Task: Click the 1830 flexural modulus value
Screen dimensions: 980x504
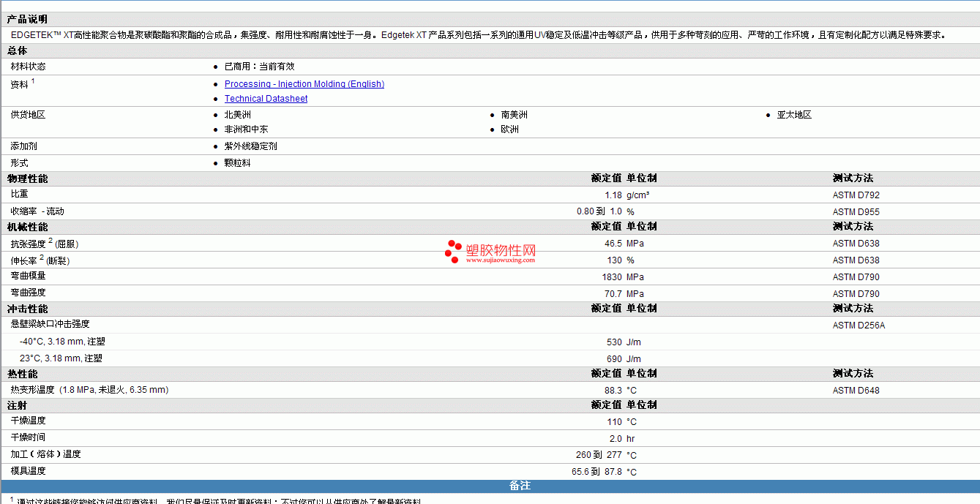Action: pyautogui.click(x=612, y=277)
